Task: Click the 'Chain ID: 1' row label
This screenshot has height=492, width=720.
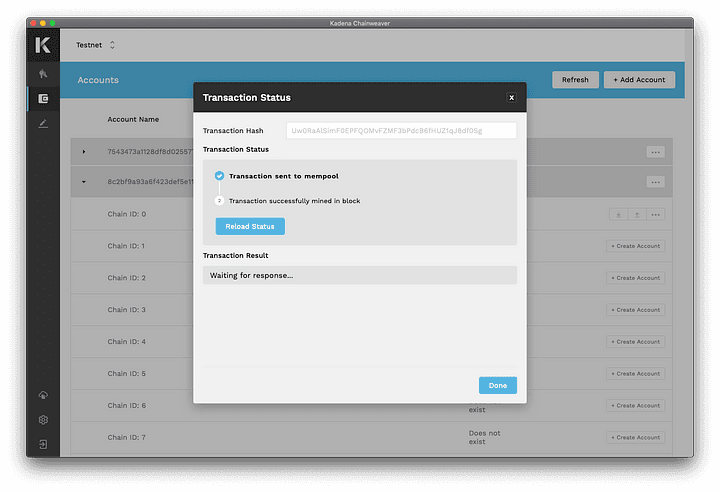Action: [126, 246]
